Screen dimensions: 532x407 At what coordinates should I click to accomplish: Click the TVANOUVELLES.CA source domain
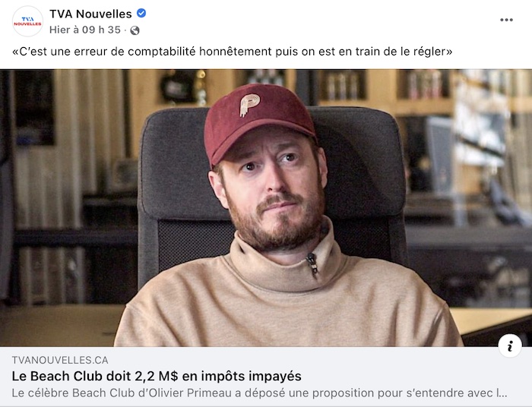60,360
